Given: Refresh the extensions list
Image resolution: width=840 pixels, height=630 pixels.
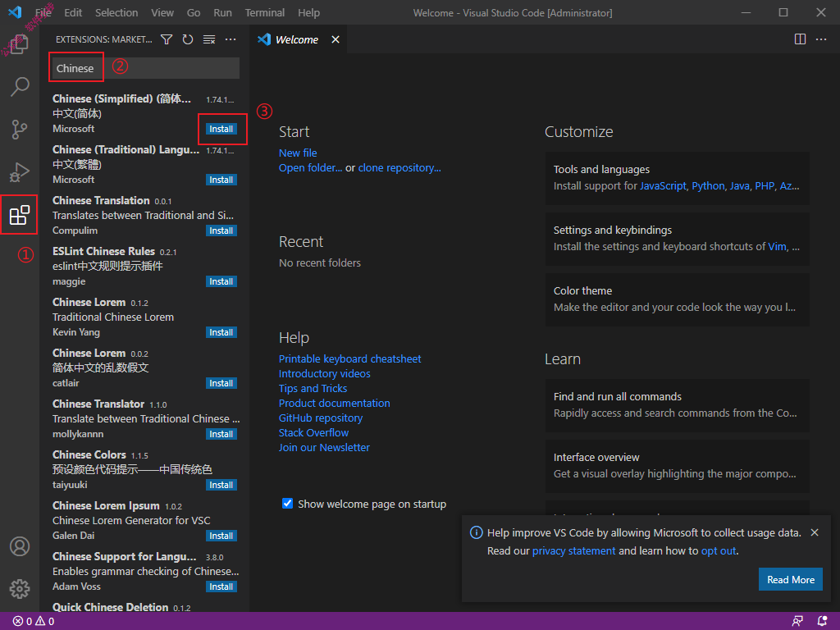Looking at the screenshot, I should coord(188,39).
